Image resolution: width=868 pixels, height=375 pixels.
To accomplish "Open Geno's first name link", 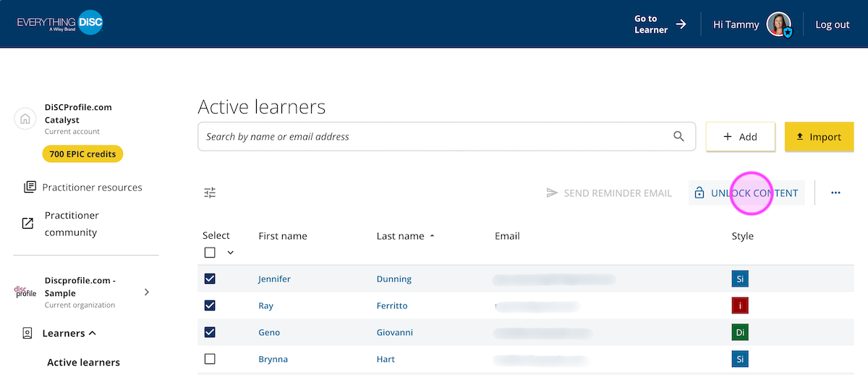I will pyautogui.click(x=269, y=332).
